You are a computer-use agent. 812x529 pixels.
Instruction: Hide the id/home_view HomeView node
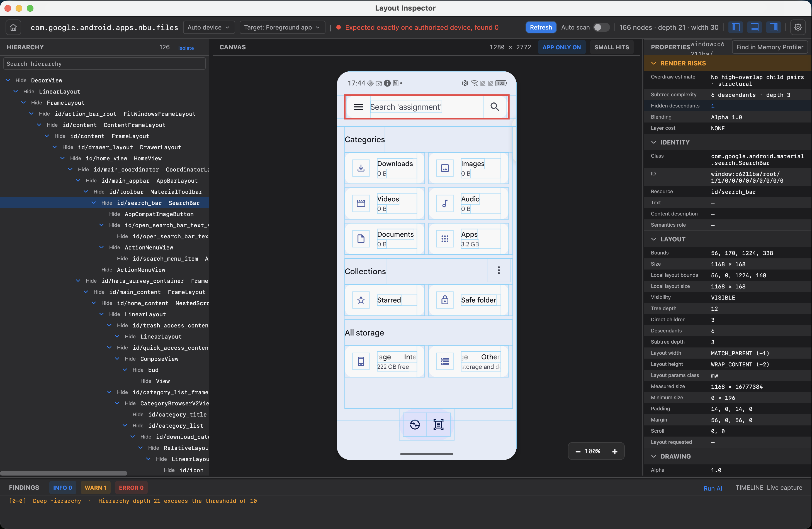pyautogui.click(x=76, y=158)
